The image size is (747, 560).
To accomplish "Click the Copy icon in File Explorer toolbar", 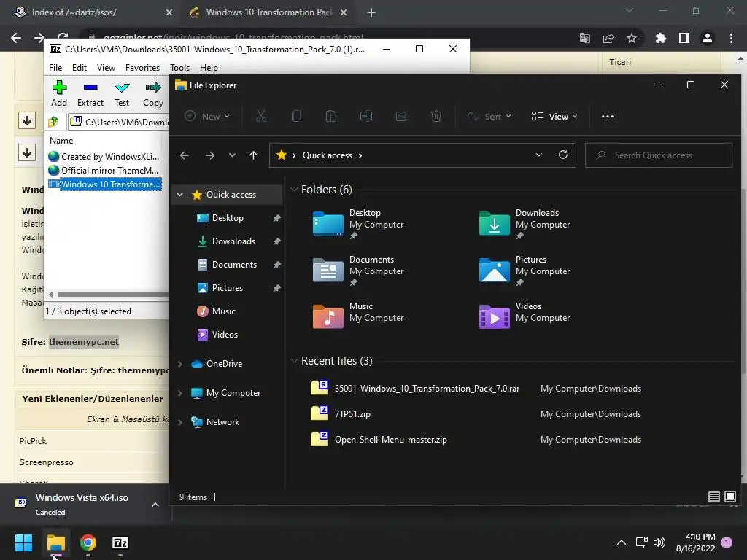I will coord(296,116).
